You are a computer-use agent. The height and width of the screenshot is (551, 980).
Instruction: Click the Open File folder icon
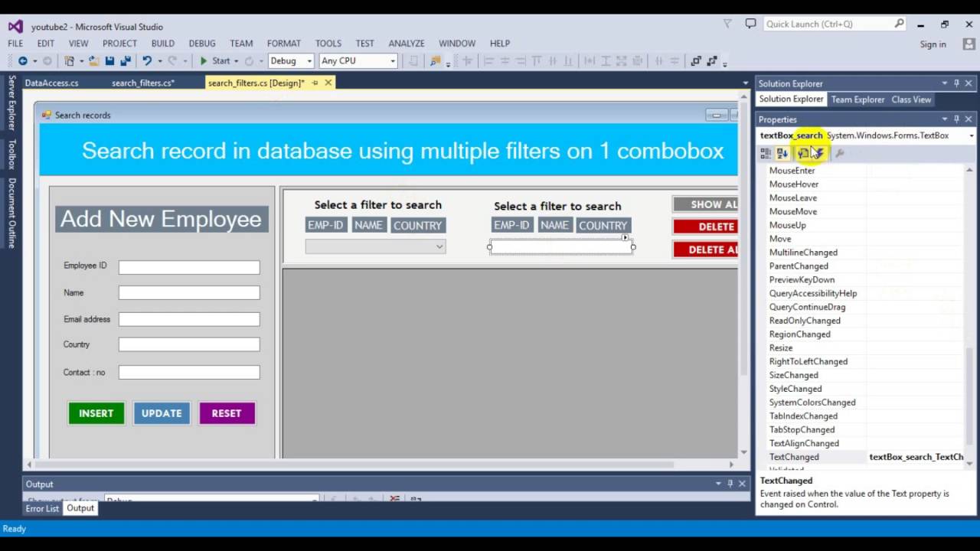click(x=93, y=61)
